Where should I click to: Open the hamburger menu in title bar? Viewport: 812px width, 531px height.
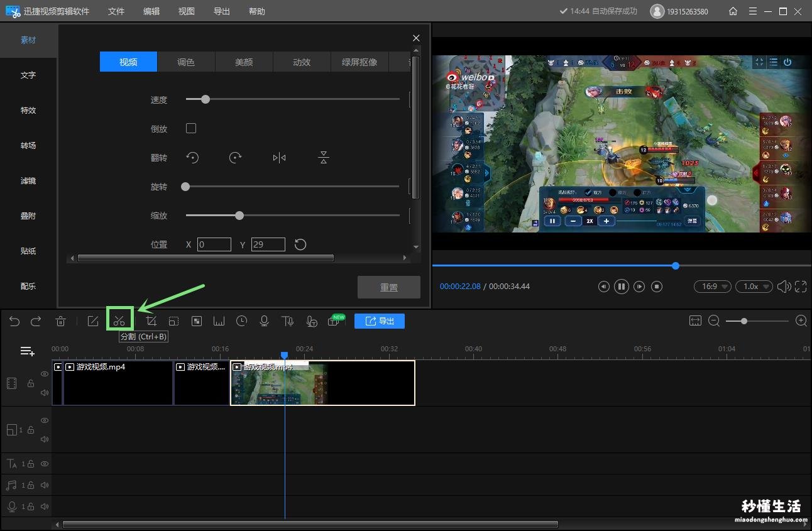coord(753,11)
